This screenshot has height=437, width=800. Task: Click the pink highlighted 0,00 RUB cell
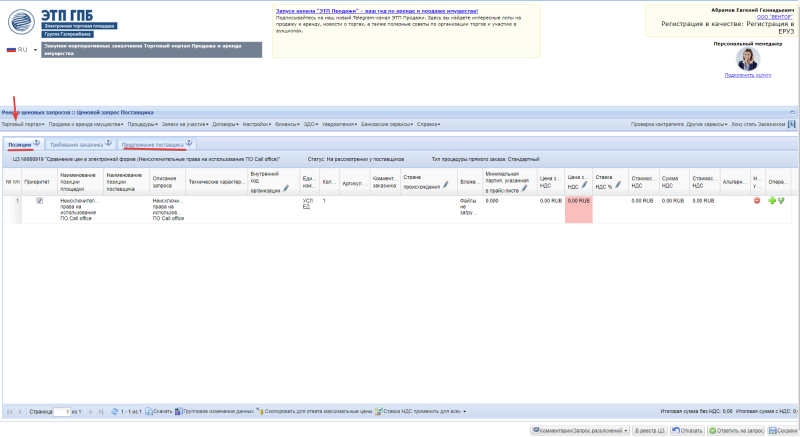tap(579, 209)
